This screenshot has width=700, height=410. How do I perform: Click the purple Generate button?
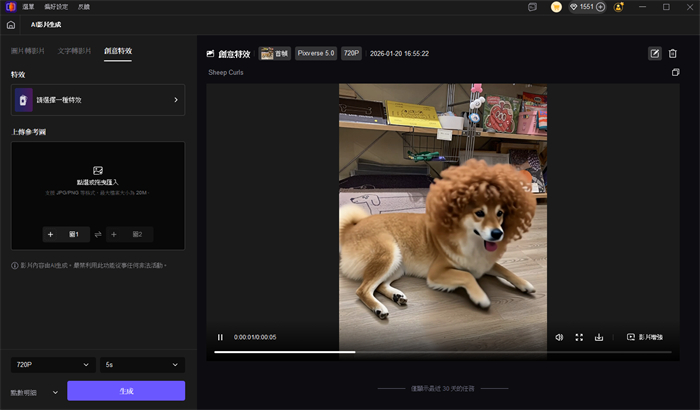coord(126,391)
